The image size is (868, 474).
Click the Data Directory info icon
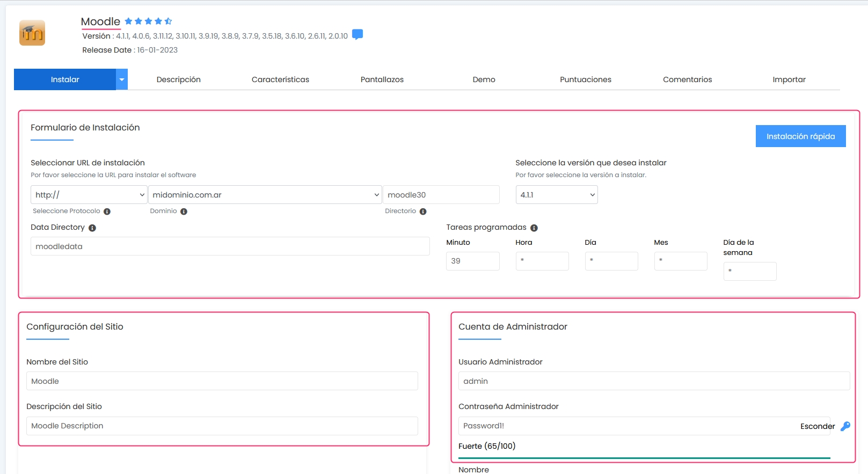tap(92, 228)
